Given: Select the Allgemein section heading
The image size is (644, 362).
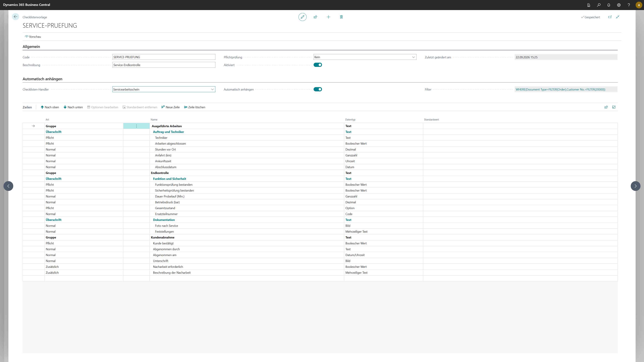Looking at the screenshot, I should [31, 46].
